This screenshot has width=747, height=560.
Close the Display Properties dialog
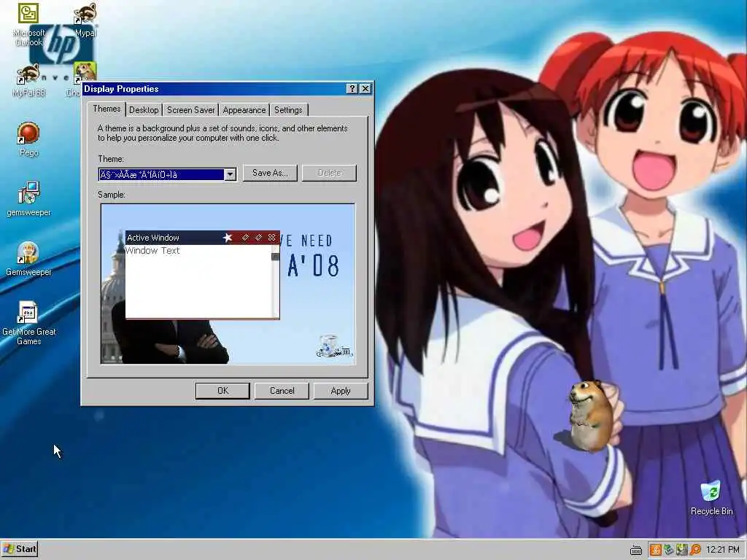365,89
